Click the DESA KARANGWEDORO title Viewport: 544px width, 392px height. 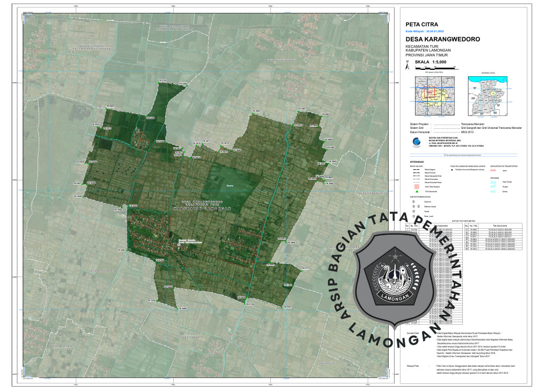[x=436, y=40]
